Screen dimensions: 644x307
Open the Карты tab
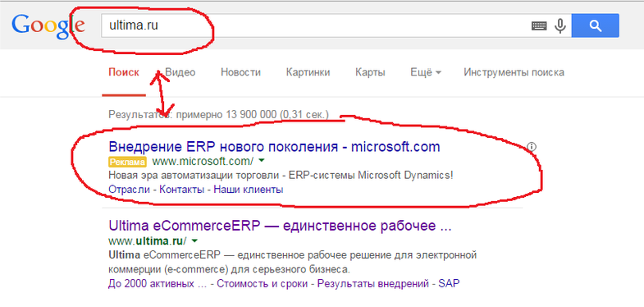click(x=371, y=73)
